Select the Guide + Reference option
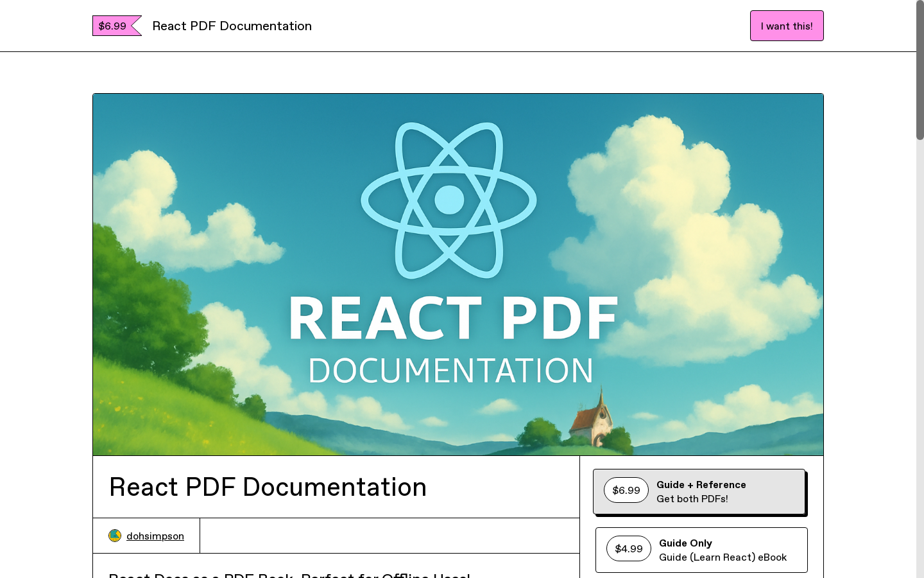Image resolution: width=924 pixels, height=578 pixels. [699, 491]
